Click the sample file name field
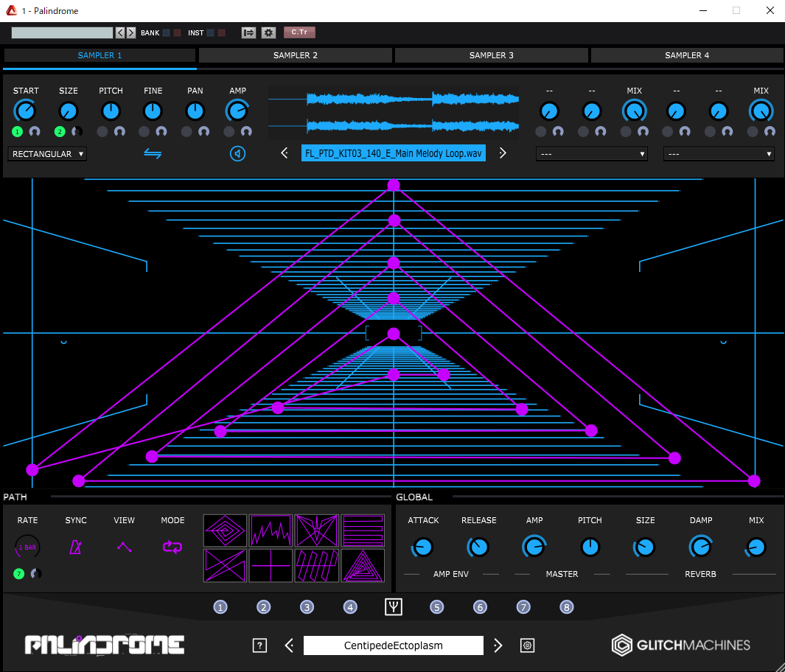The height and width of the screenshot is (672, 785). [x=394, y=153]
